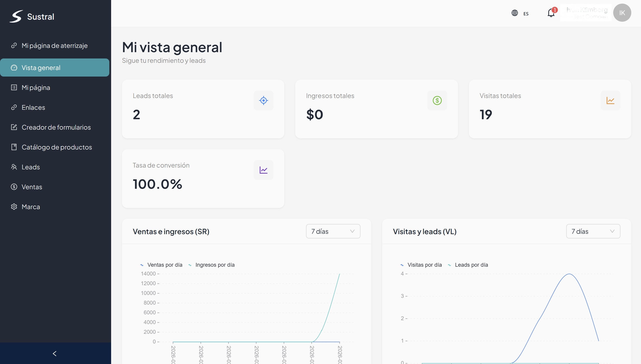Click the Ingresos totales card
641x364 pixels.
(x=376, y=109)
